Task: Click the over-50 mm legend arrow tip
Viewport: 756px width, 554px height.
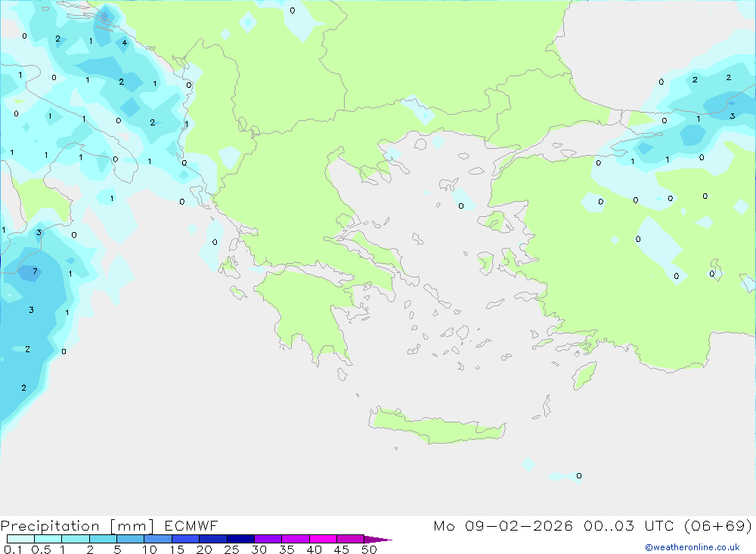Action: (x=378, y=539)
